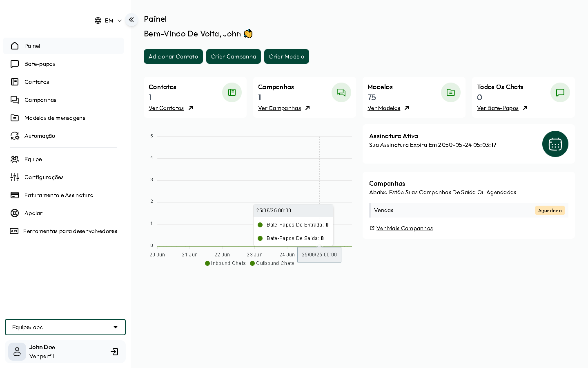This screenshot has width=588, height=368.
Task: Collapse the sidebar with double-chevron icon
Action: (x=131, y=20)
